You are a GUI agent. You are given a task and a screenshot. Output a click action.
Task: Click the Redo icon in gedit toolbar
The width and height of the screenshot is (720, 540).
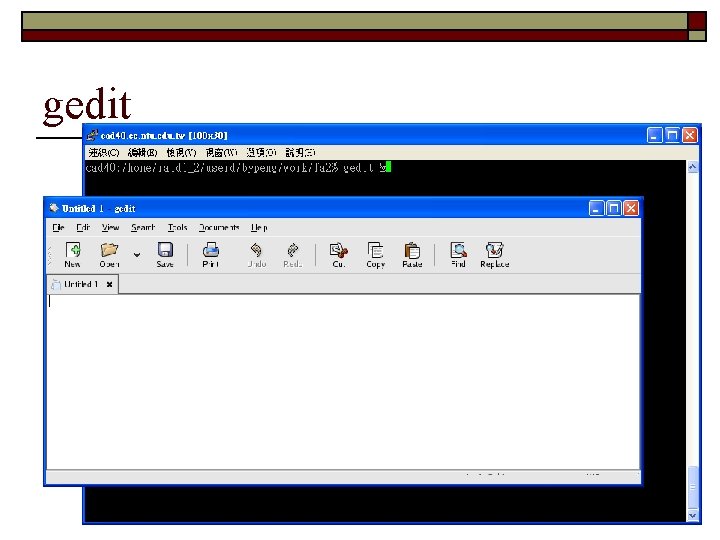tap(292, 250)
